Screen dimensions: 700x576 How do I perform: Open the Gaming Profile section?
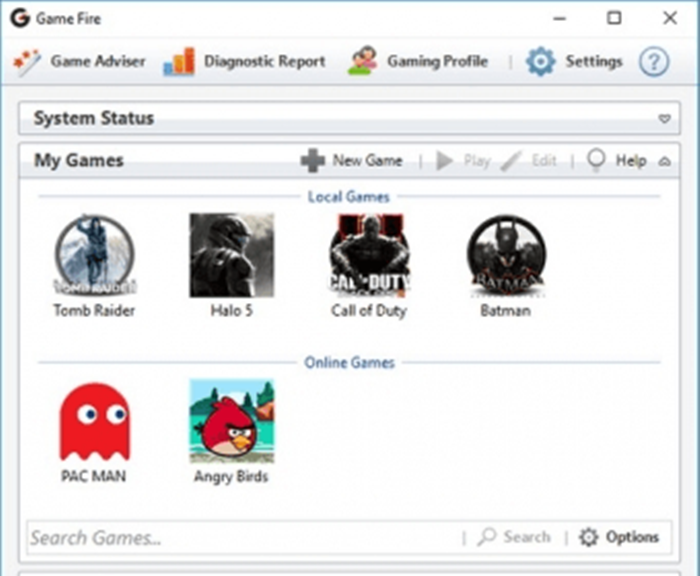tap(419, 62)
